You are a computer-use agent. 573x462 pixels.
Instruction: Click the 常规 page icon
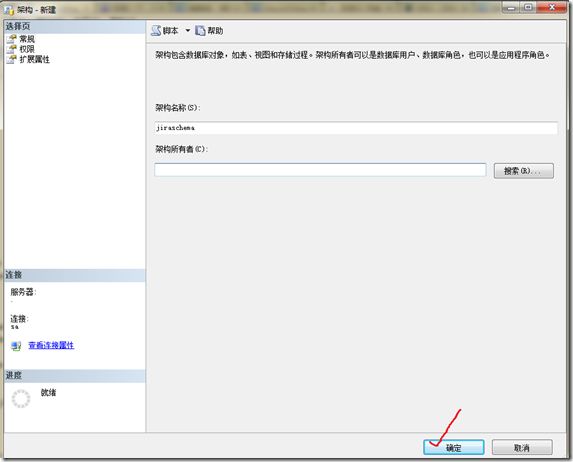(x=12, y=39)
